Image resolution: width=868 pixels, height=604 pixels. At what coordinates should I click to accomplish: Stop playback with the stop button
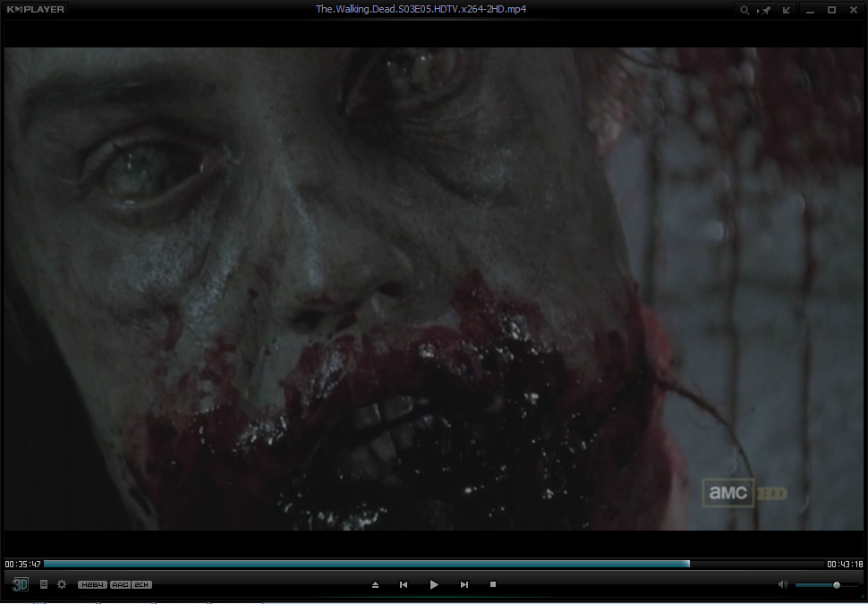tap(493, 584)
